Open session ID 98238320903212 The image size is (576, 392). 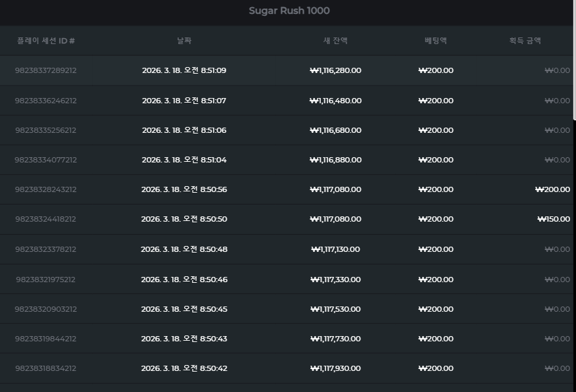[45, 309]
